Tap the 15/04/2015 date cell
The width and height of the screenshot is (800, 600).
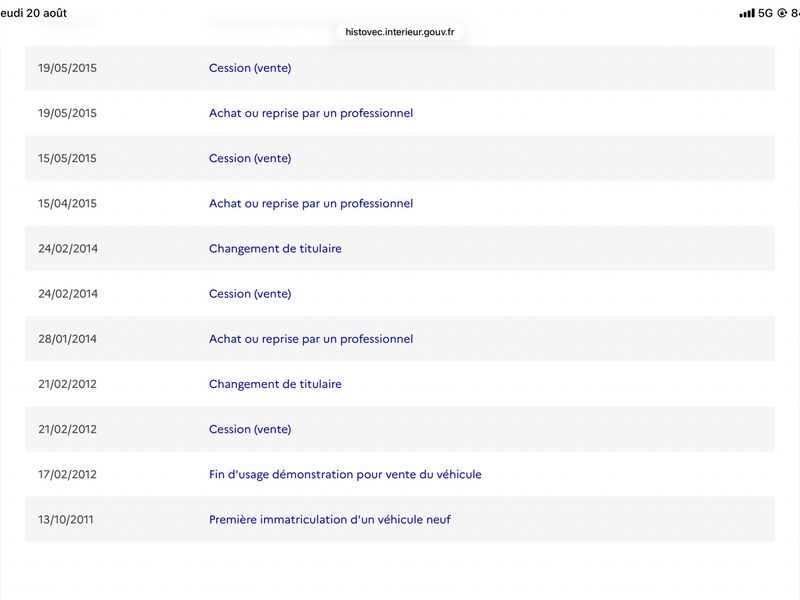[x=67, y=204]
